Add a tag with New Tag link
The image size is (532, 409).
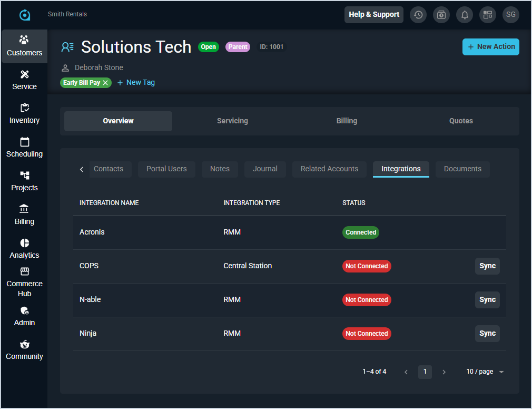(x=136, y=83)
